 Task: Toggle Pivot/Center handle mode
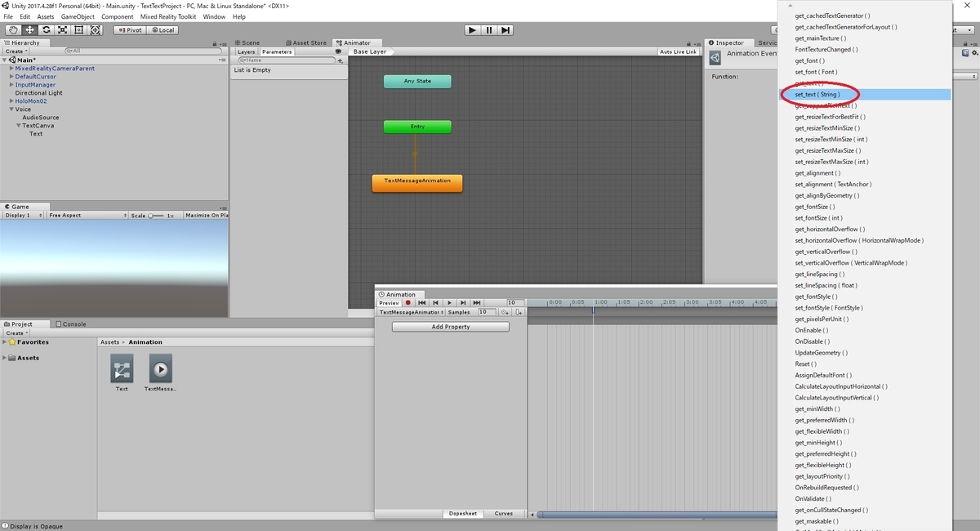point(129,29)
